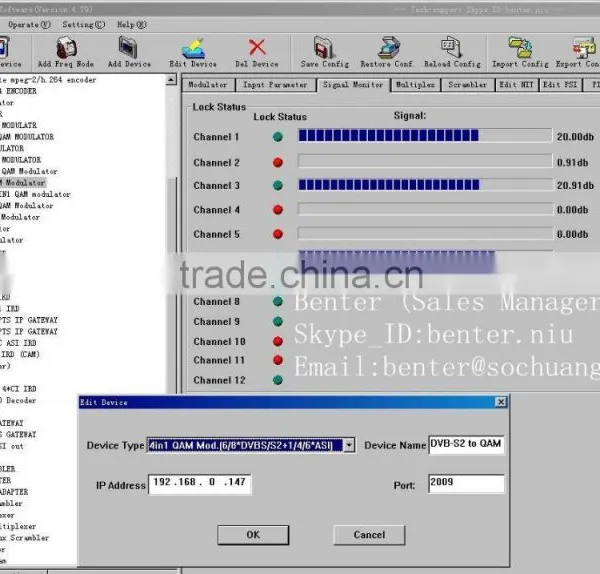Select the highlighted Modulator tree item

click(23, 183)
